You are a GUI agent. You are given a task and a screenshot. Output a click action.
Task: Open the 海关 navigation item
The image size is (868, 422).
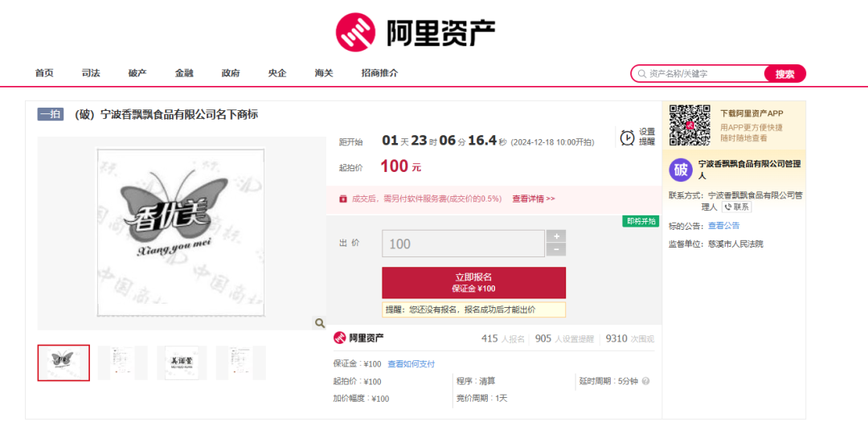tap(324, 73)
